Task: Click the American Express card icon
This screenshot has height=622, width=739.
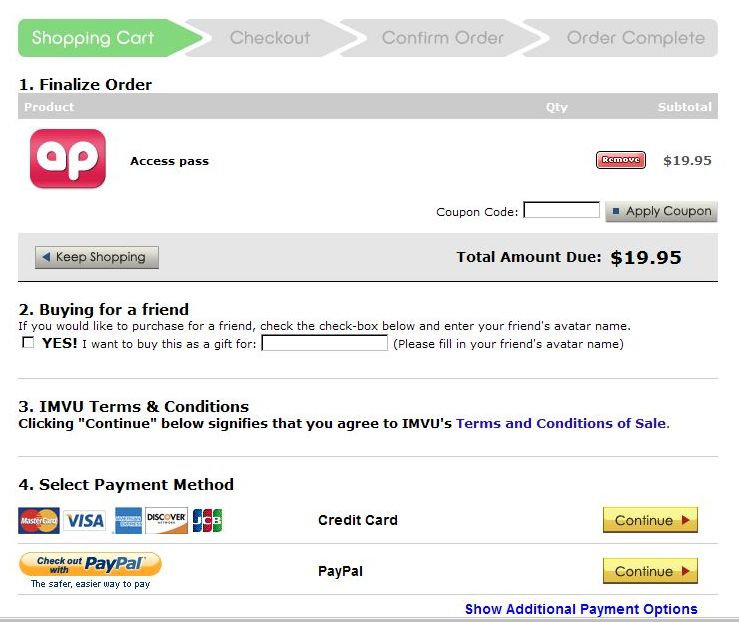Action: click(x=128, y=520)
